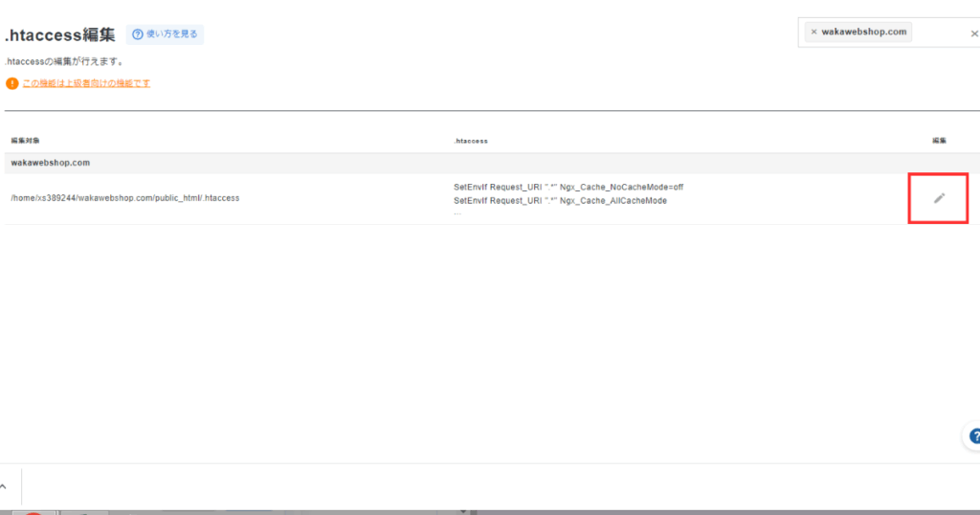Click the .htaccess column header

pyautogui.click(x=471, y=141)
